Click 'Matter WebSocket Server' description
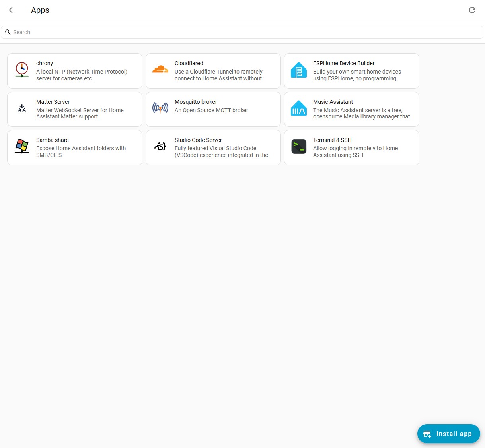The width and height of the screenshot is (485, 448). click(80, 113)
